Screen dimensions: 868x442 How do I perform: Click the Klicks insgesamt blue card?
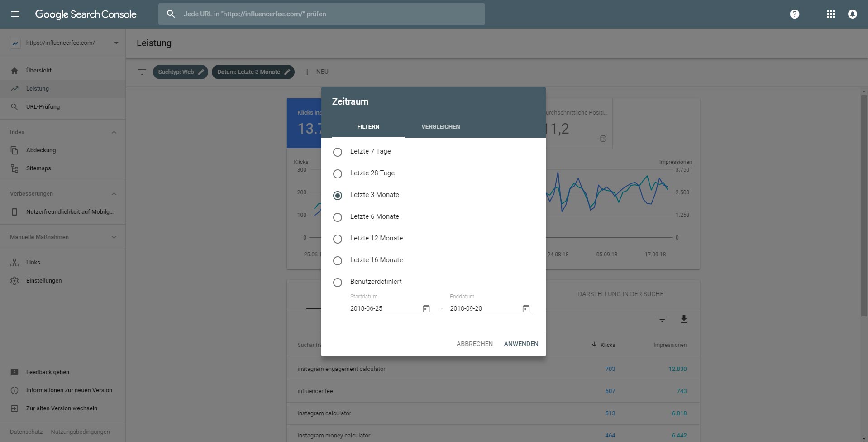304,123
